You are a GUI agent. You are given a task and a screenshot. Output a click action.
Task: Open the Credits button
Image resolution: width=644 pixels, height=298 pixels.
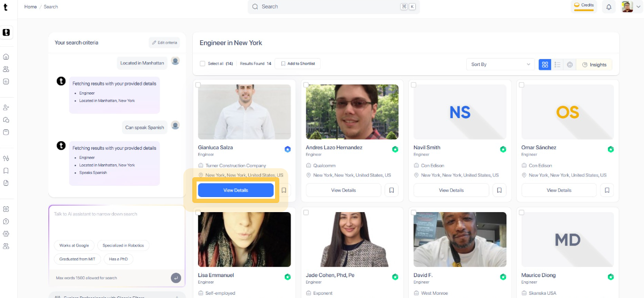(584, 6)
